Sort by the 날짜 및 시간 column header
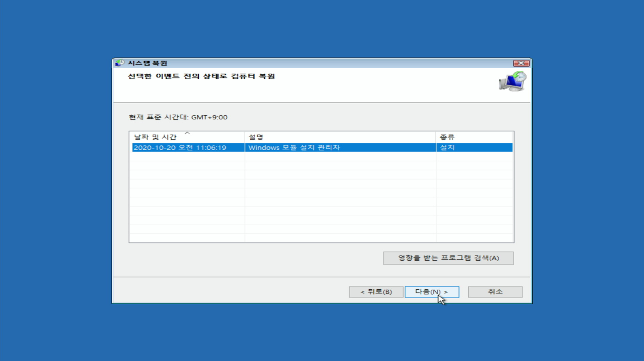This screenshot has width=644, height=361. [187, 137]
